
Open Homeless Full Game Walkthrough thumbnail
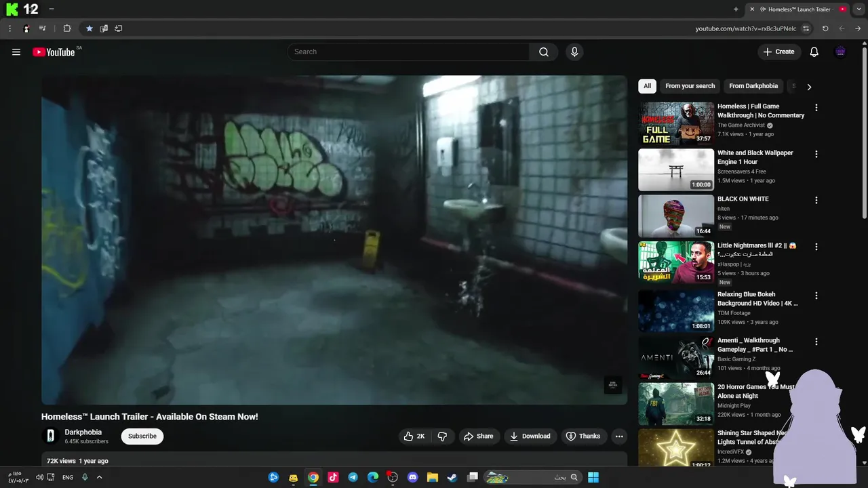click(x=676, y=124)
